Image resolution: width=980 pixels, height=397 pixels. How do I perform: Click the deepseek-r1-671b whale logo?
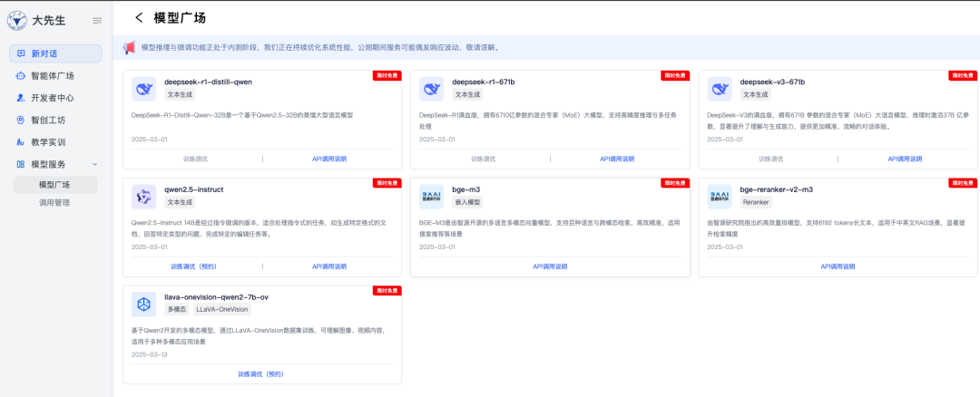point(431,89)
